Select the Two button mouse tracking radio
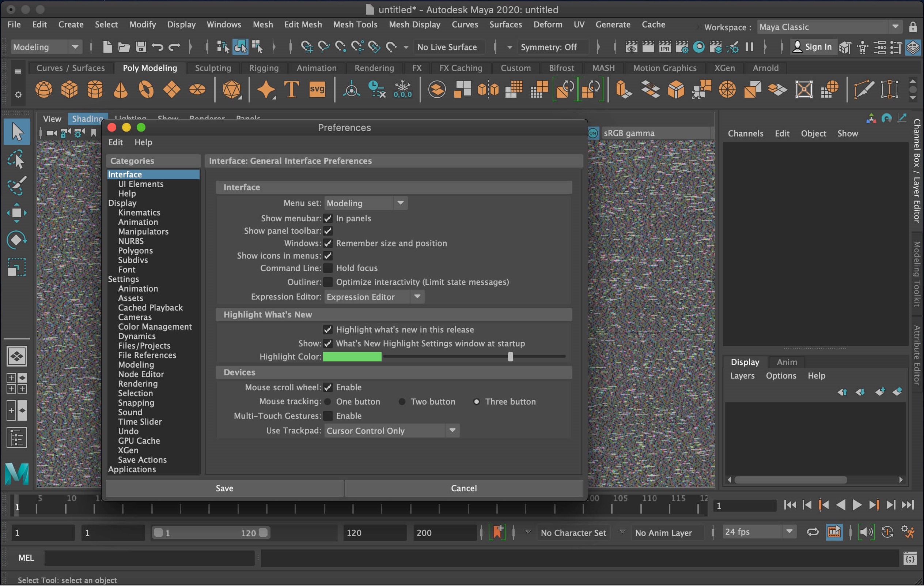The width and height of the screenshot is (924, 586). pyautogui.click(x=402, y=402)
